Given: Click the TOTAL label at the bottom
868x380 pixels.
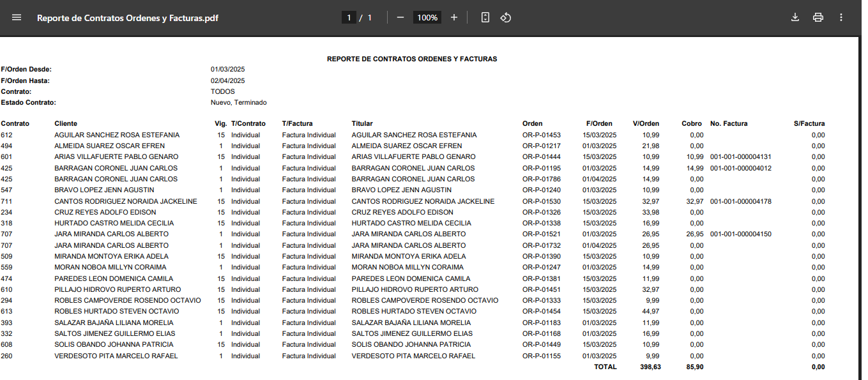Looking at the screenshot, I should click(x=605, y=367).
